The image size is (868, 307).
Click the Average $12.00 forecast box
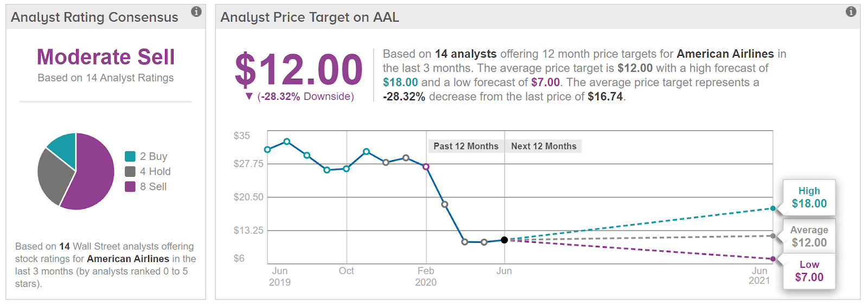pyautogui.click(x=809, y=236)
